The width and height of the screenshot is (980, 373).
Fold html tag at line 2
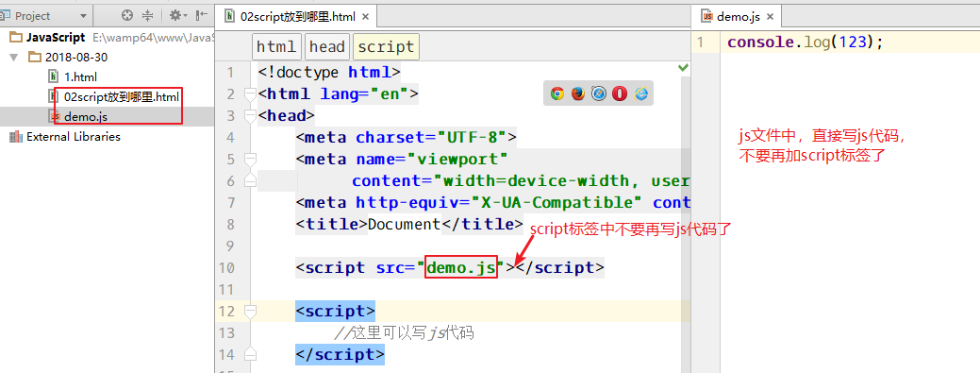click(250, 94)
